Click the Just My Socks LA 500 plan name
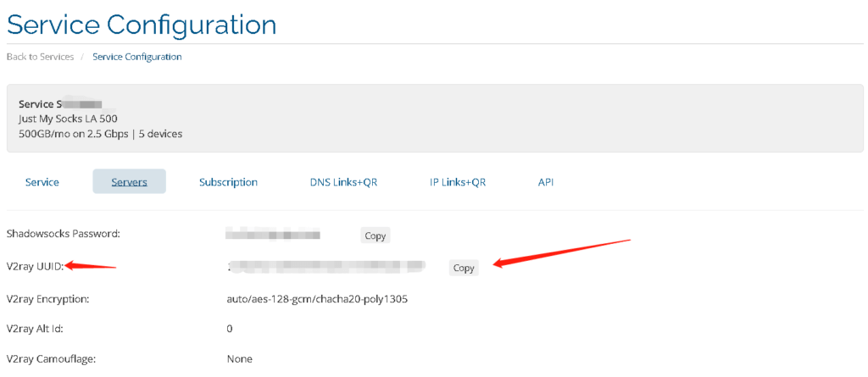868x377 pixels. coord(68,119)
